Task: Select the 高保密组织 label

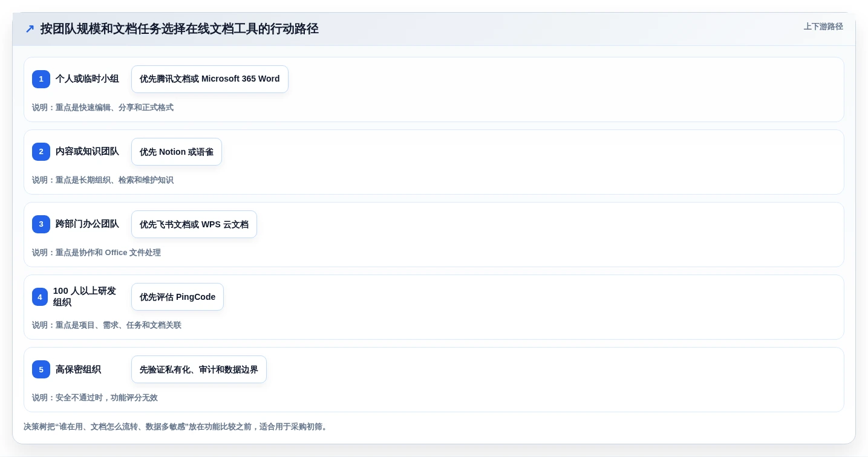Action: [x=78, y=369]
